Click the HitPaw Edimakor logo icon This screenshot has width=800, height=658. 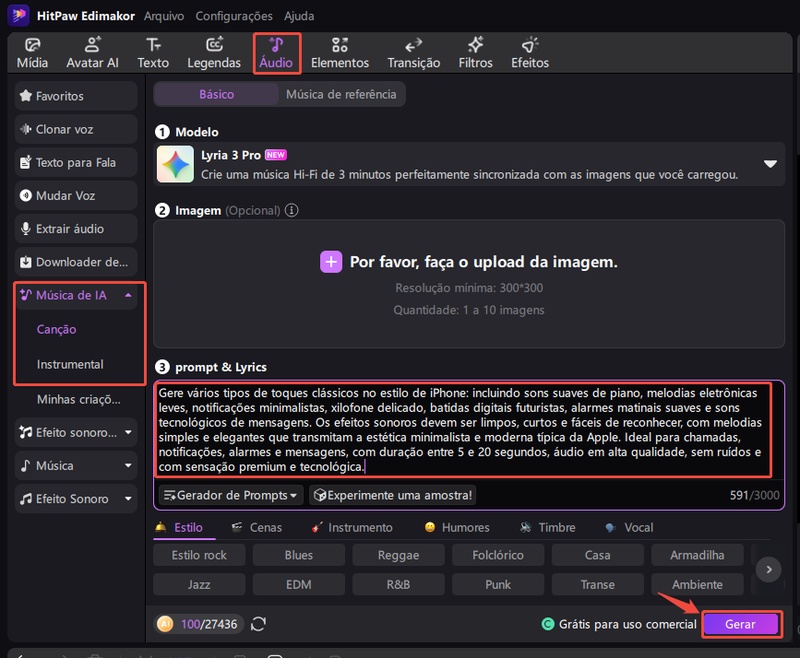click(18, 15)
